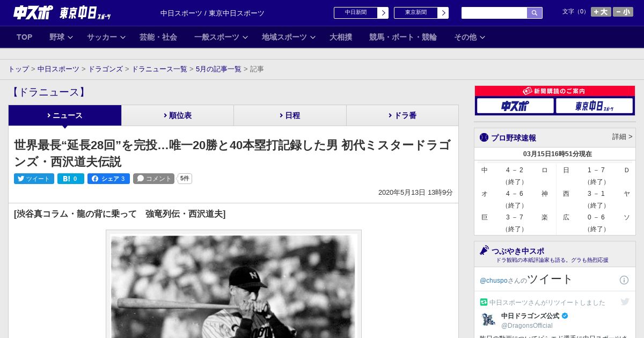
Task: Click the search magnifier button
Action: click(535, 13)
